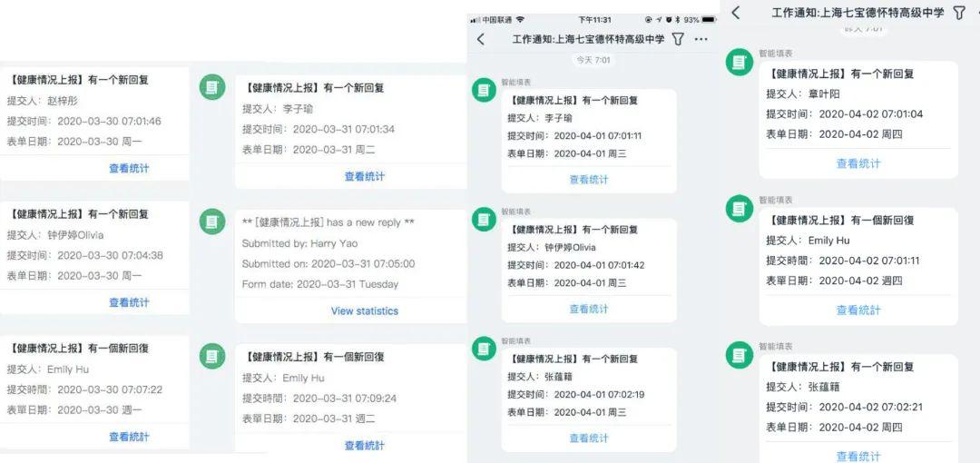Select the 'has a new reply' English heading
Screen dimensions: 980x463
328,222
